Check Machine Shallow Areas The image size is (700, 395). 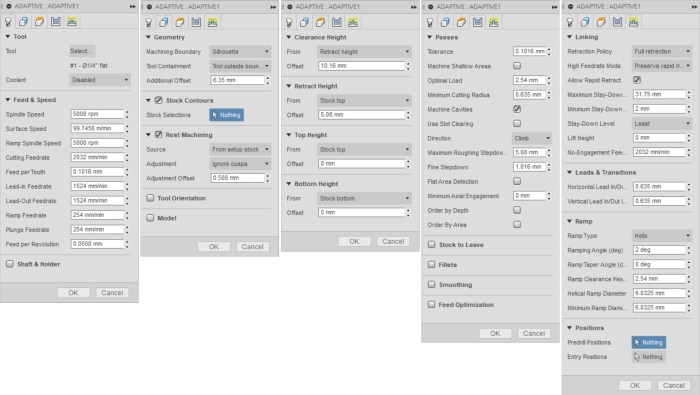tap(517, 66)
